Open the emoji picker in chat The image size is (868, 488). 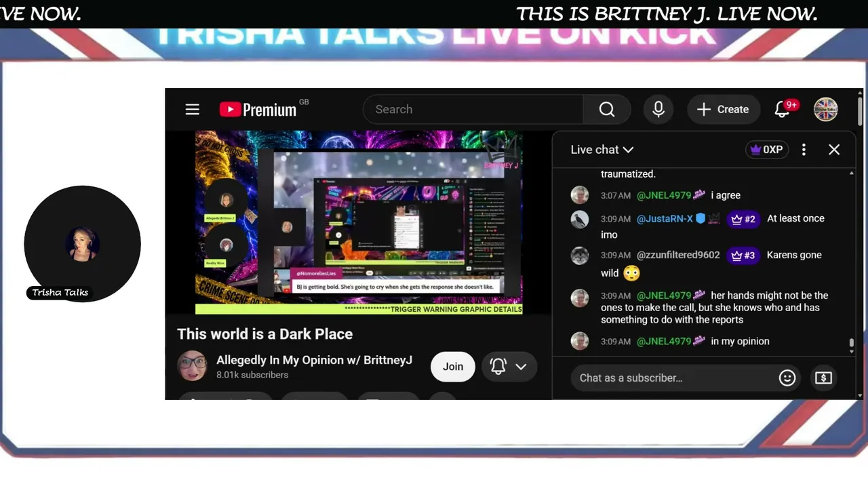tap(787, 378)
